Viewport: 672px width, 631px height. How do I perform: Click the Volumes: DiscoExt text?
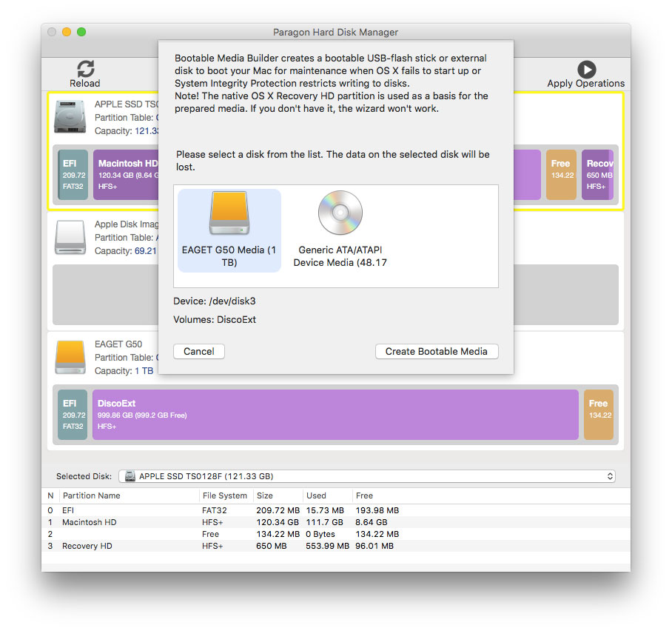coord(215,320)
